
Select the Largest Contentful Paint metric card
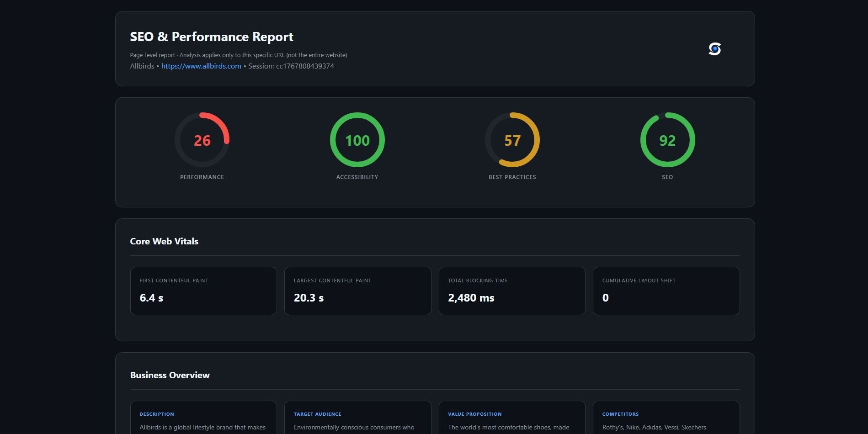tap(357, 291)
